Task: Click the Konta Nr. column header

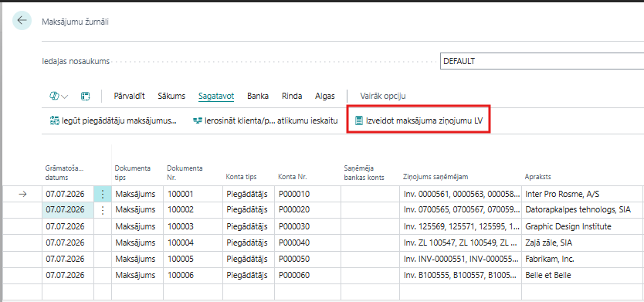Action: (293, 177)
